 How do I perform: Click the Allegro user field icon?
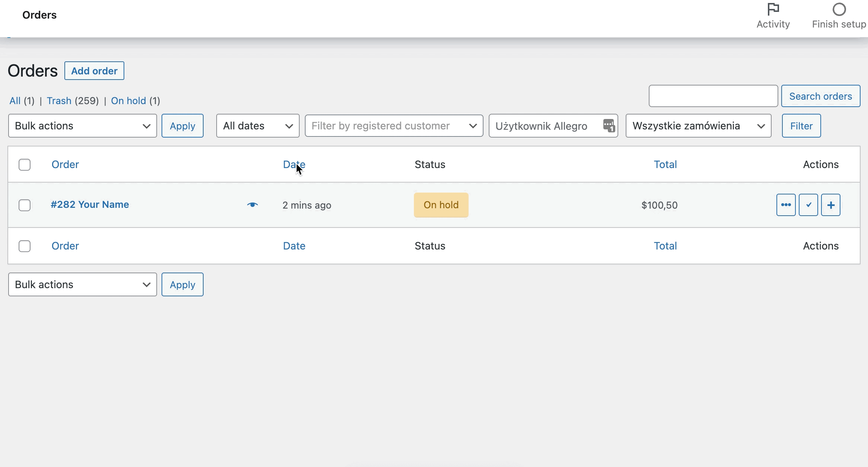tap(609, 126)
